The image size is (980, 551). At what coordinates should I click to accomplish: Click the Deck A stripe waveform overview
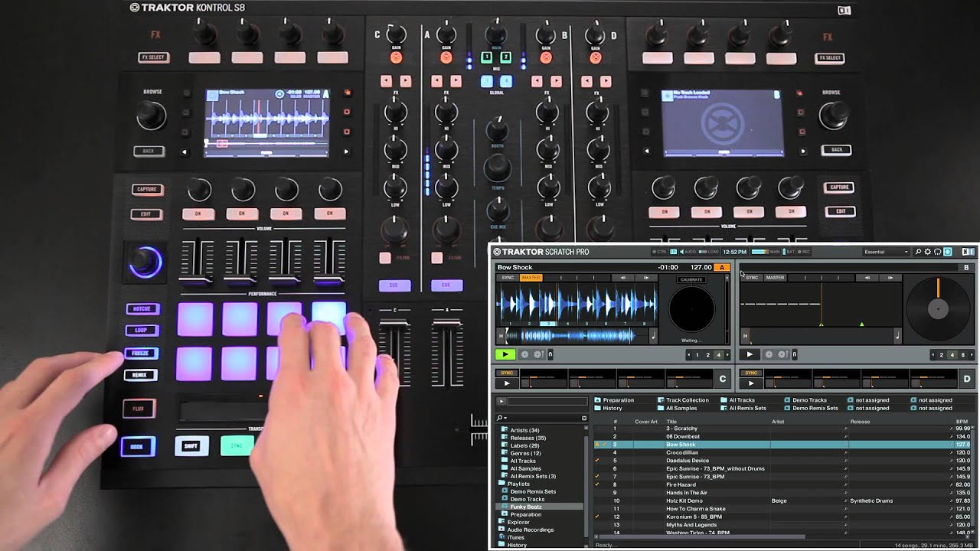pyautogui.click(x=578, y=335)
